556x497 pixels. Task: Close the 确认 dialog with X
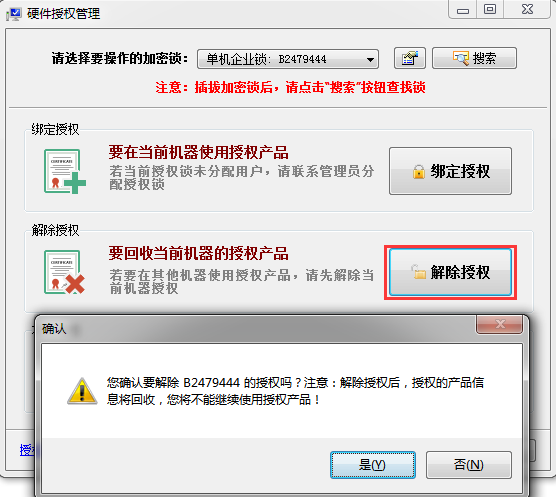point(500,324)
